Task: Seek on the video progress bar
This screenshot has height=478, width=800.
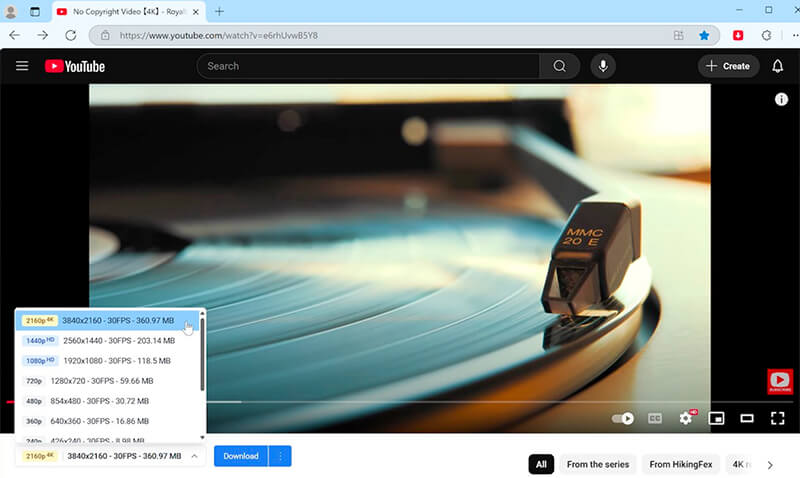Action: (x=400, y=402)
